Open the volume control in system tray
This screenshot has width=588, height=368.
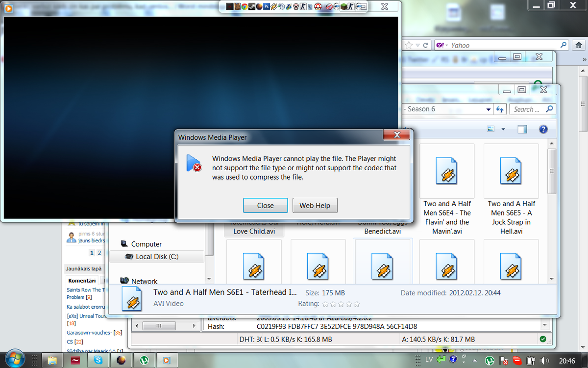tap(545, 360)
